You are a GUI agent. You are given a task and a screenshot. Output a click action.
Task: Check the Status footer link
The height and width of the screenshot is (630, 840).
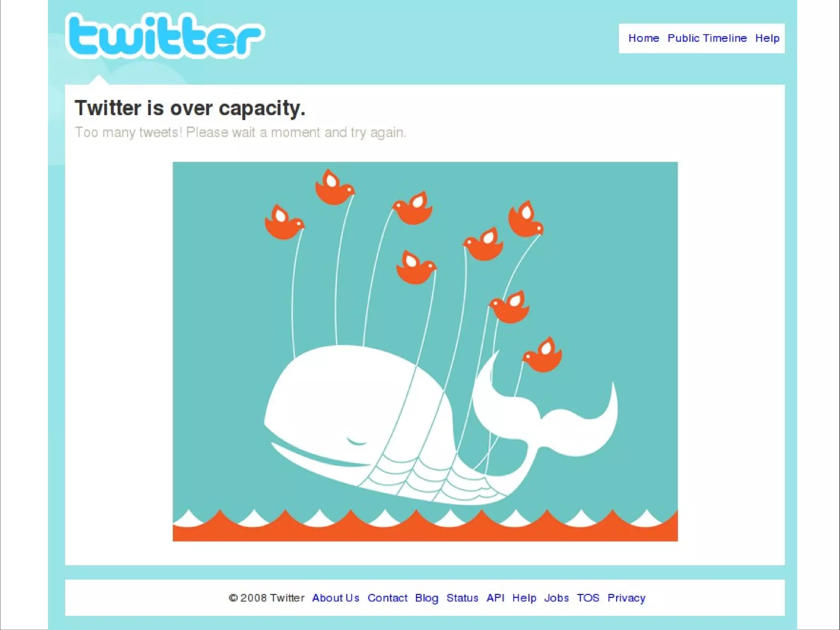[462, 598]
